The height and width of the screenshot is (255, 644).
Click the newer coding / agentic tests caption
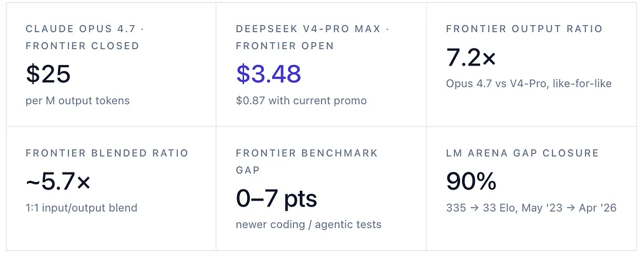[x=309, y=225]
